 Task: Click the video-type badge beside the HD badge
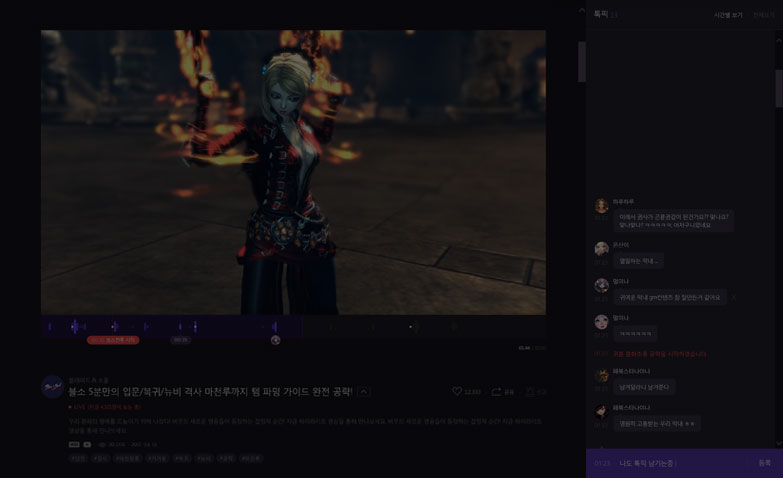click(87, 445)
